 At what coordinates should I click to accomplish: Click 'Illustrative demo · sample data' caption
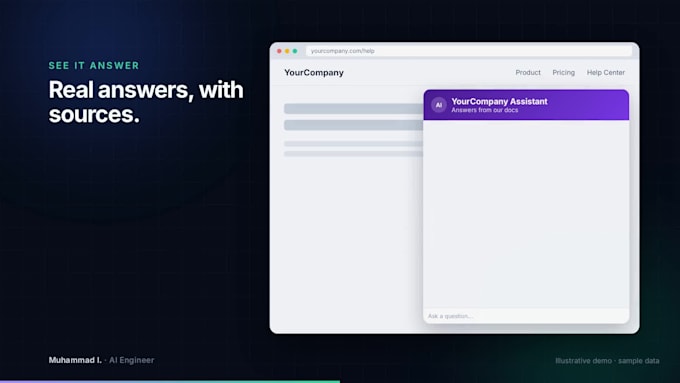pyautogui.click(x=607, y=360)
